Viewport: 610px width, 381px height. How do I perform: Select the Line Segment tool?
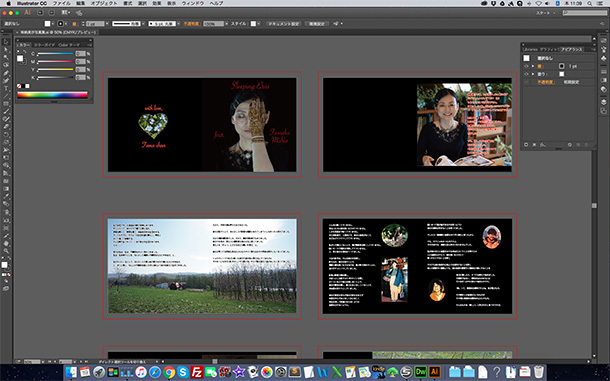pyautogui.click(x=6, y=96)
